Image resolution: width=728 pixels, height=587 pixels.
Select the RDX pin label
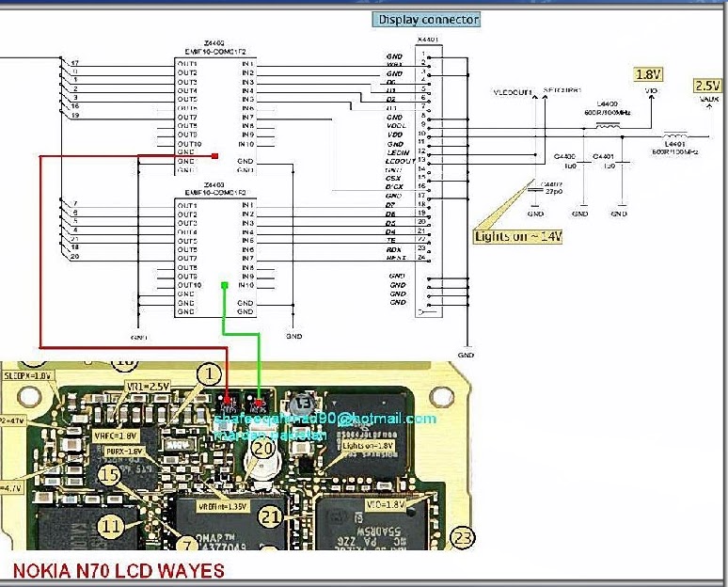click(x=394, y=249)
